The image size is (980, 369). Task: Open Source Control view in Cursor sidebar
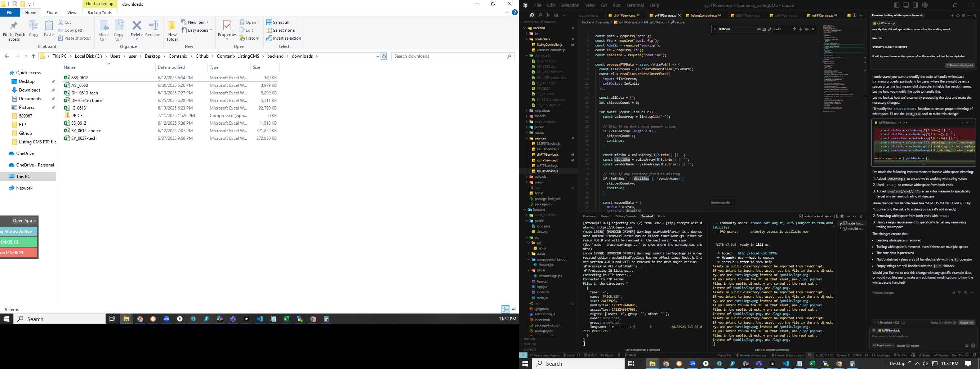tap(548, 15)
